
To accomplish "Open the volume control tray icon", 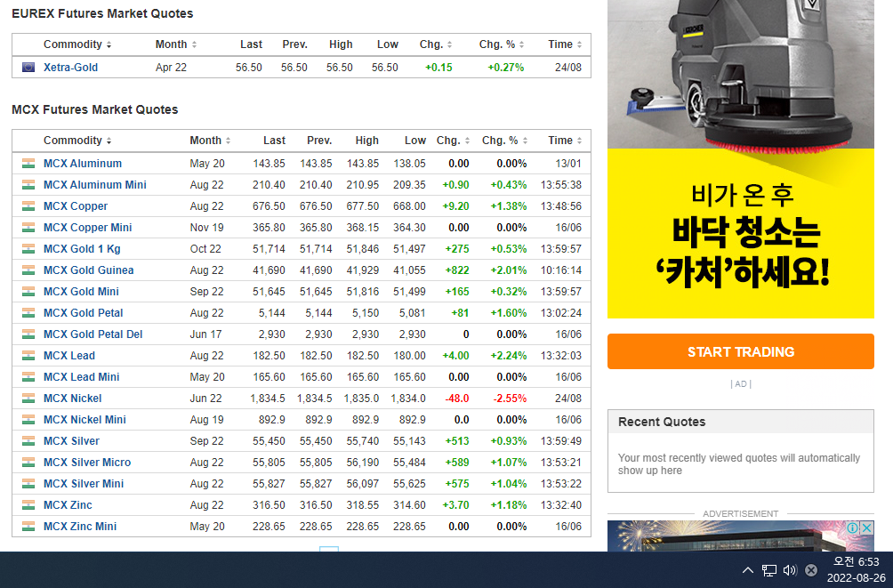I will (x=790, y=570).
